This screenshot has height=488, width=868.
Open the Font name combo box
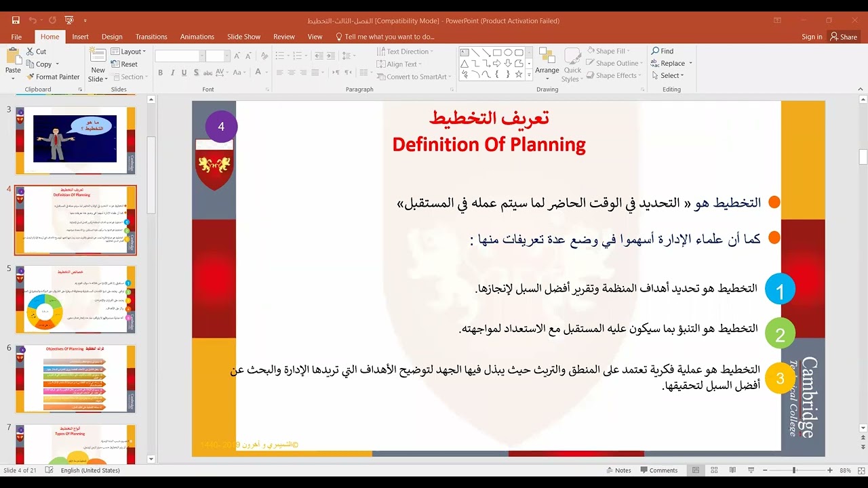point(180,56)
